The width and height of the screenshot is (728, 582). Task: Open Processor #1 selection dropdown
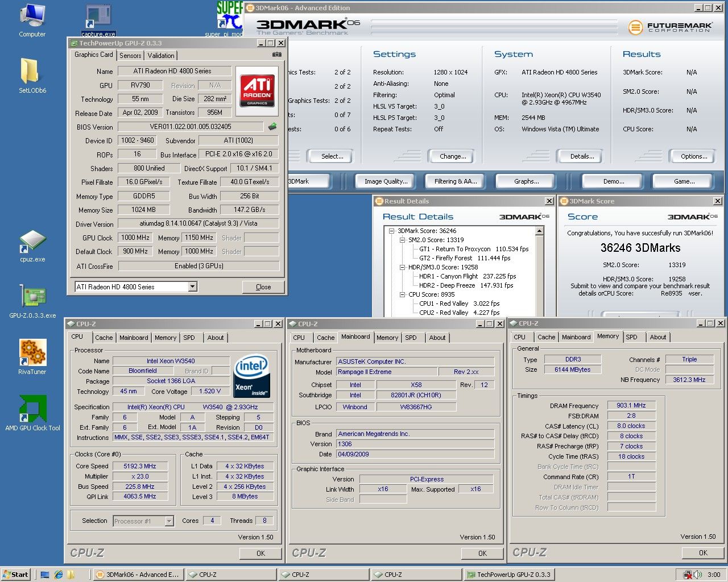pos(169,521)
